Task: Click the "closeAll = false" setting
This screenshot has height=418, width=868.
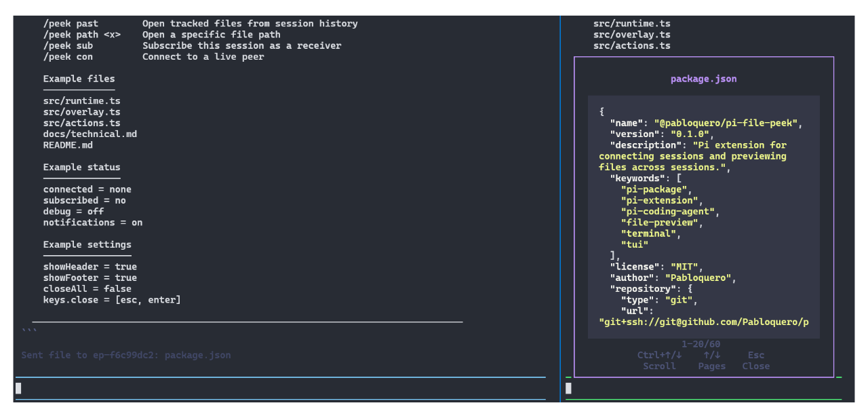Action: [87, 288]
